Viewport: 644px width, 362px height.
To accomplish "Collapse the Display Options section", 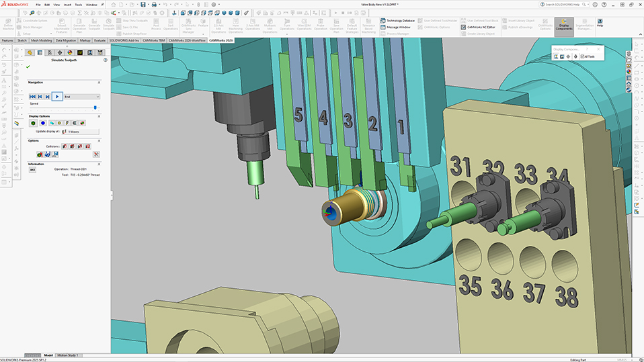I will 99,116.
